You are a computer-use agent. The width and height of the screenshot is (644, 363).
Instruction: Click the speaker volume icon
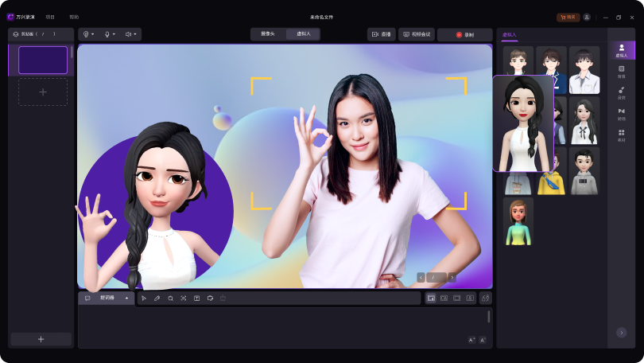[128, 34]
